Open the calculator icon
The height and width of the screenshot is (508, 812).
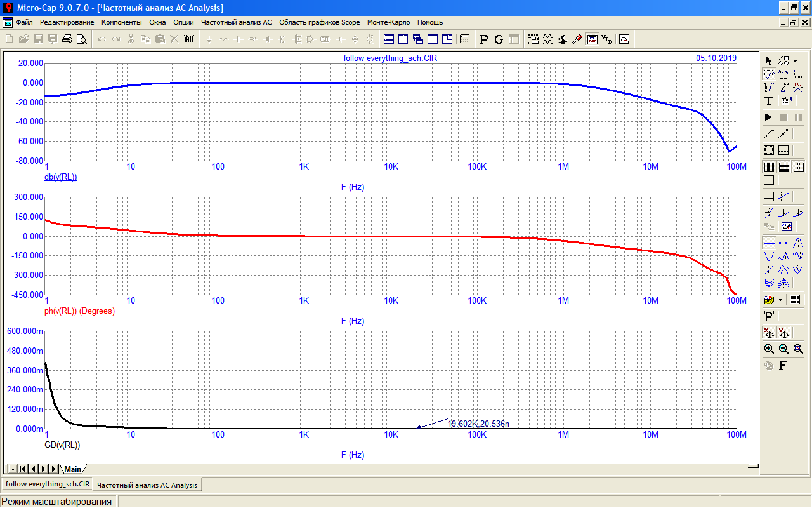pyautogui.click(x=464, y=39)
